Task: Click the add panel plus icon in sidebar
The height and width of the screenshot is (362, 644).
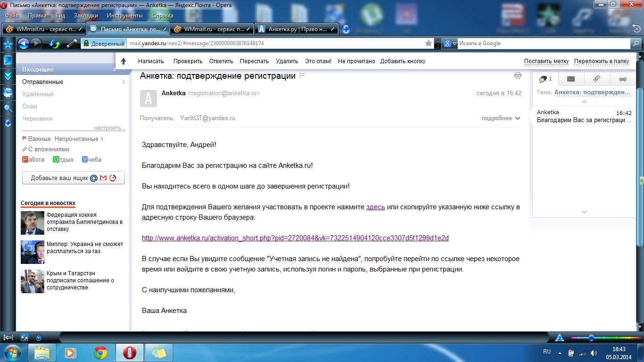Action: click(x=8, y=123)
